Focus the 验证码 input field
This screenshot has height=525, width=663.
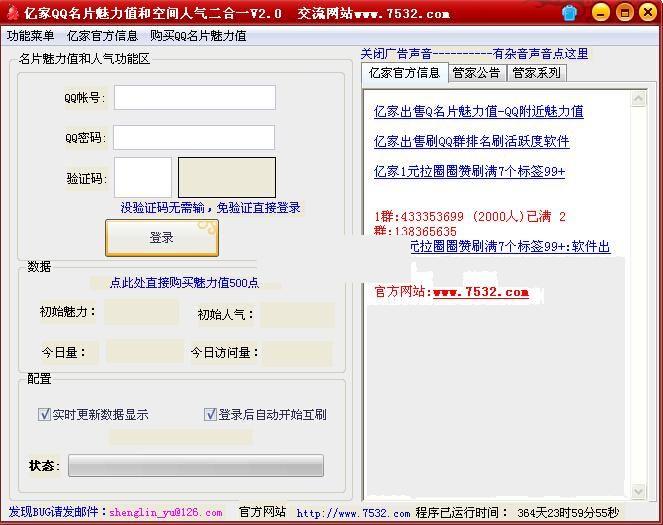tap(143, 177)
